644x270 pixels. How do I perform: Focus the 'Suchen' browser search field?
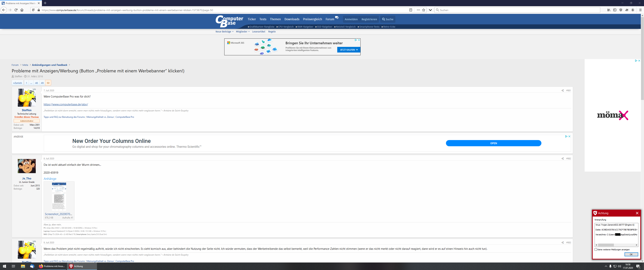point(517,10)
